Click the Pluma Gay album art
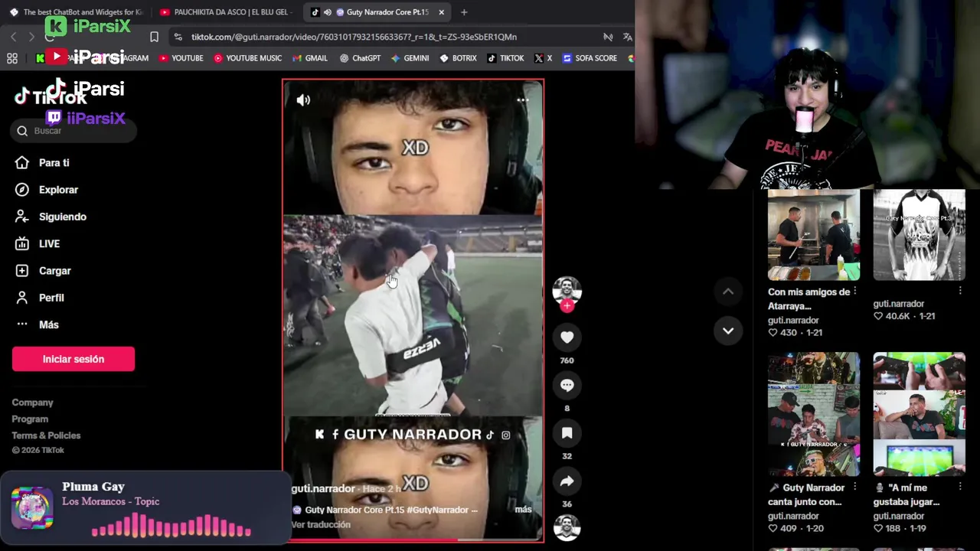This screenshot has width=980, height=551. [x=32, y=507]
